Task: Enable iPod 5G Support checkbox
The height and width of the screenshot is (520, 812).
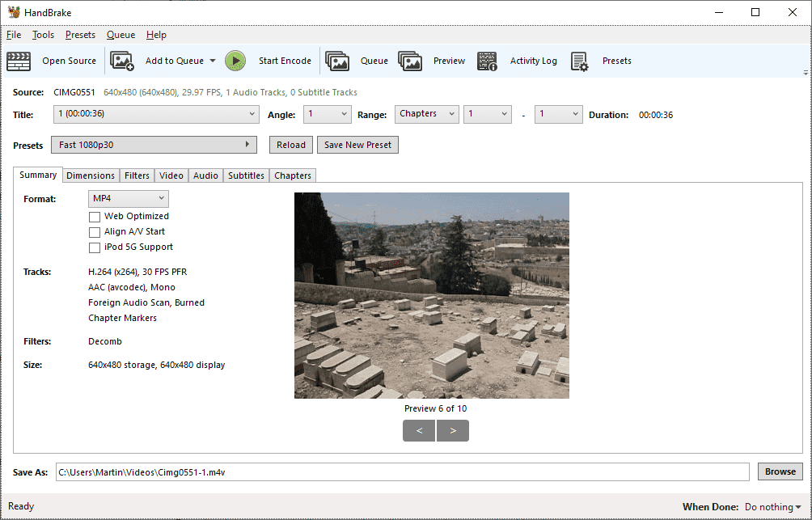Action: (95, 247)
